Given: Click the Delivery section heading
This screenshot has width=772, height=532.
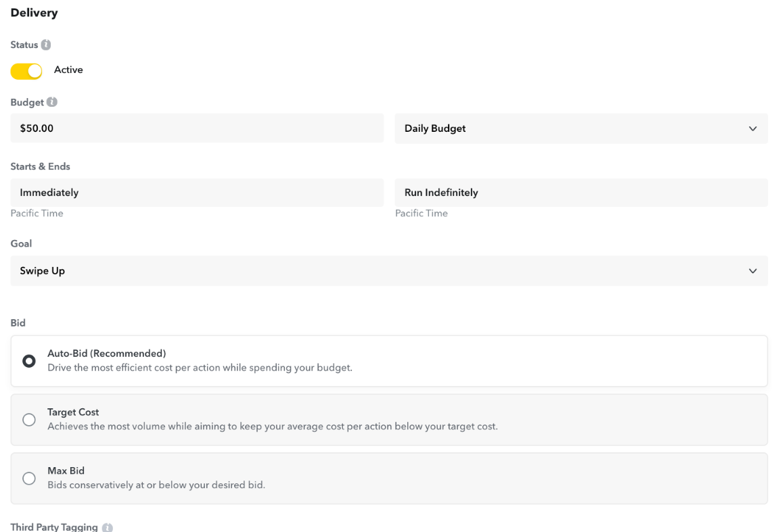Looking at the screenshot, I should pyautogui.click(x=34, y=13).
